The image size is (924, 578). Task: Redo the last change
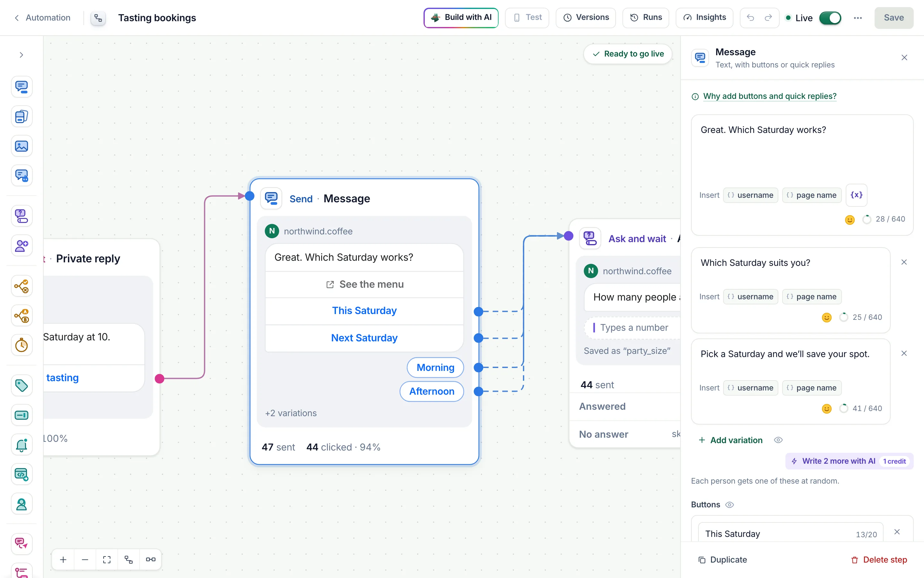pos(768,18)
